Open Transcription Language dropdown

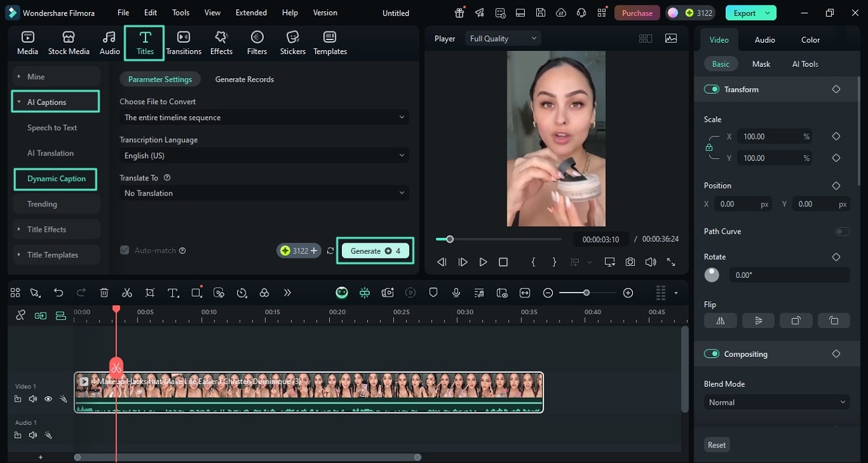click(x=264, y=155)
